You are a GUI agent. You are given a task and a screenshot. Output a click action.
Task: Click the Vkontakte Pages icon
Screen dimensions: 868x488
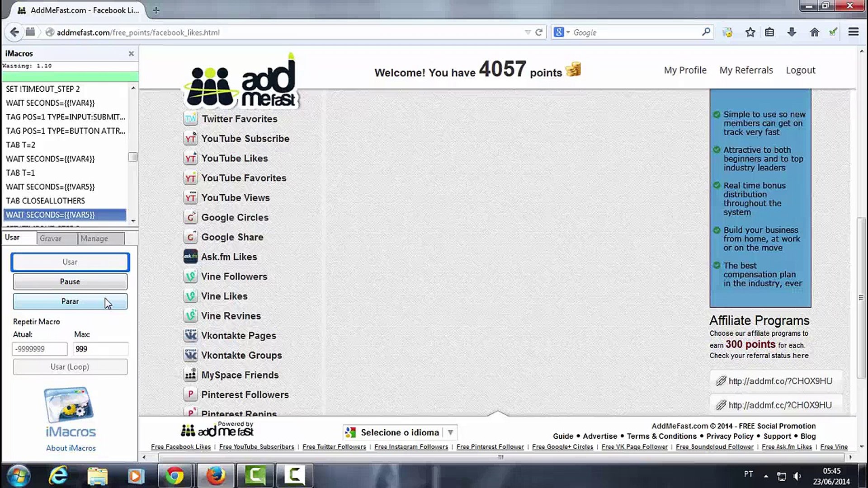pos(190,335)
